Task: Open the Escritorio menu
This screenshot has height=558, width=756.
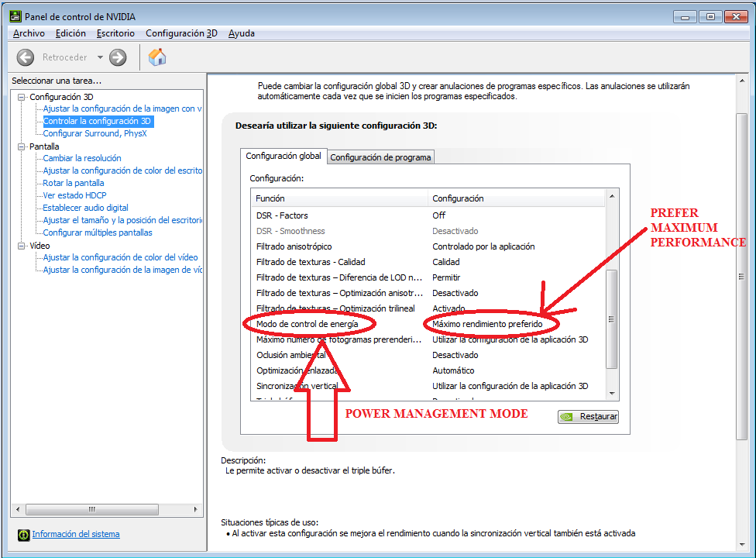Action: (115, 33)
